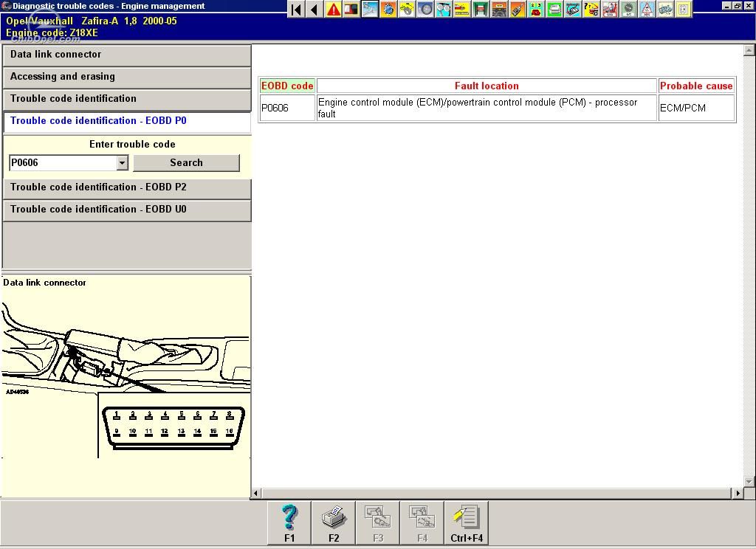Image resolution: width=756 pixels, height=549 pixels.
Task: Select Trouble code identification - EOBD P0
Action: point(127,122)
